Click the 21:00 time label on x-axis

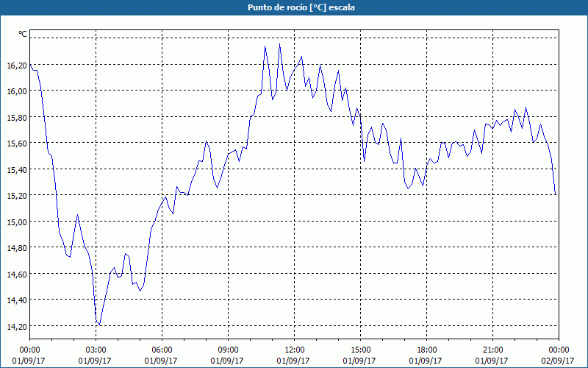click(492, 350)
